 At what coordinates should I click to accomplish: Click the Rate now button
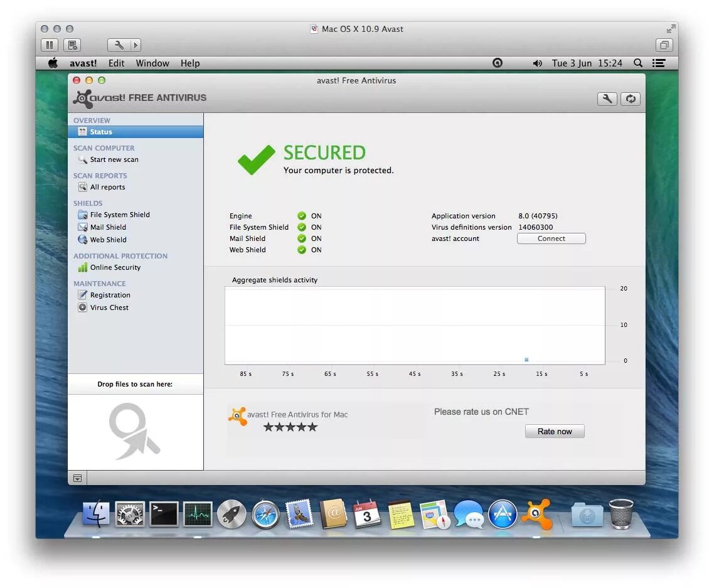[x=555, y=431]
